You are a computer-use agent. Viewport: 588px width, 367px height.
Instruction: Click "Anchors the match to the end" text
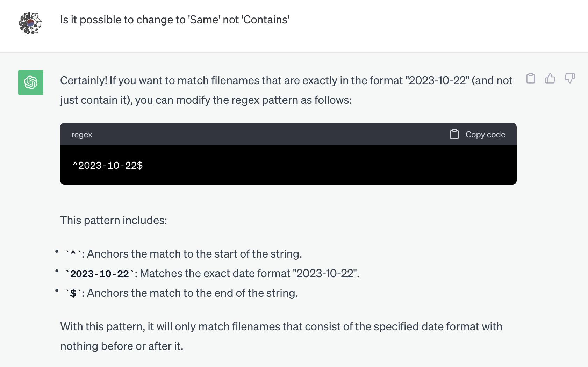coord(192,293)
